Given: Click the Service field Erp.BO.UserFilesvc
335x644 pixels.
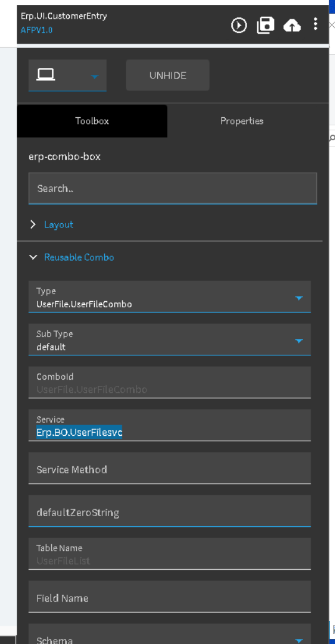Looking at the screenshot, I should [169, 425].
